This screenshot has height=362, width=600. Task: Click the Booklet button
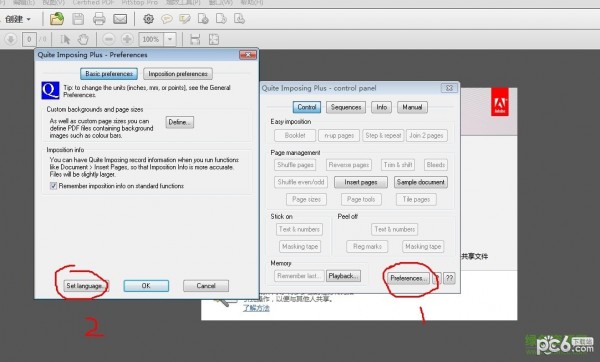pyautogui.click(x=295, y=135)
